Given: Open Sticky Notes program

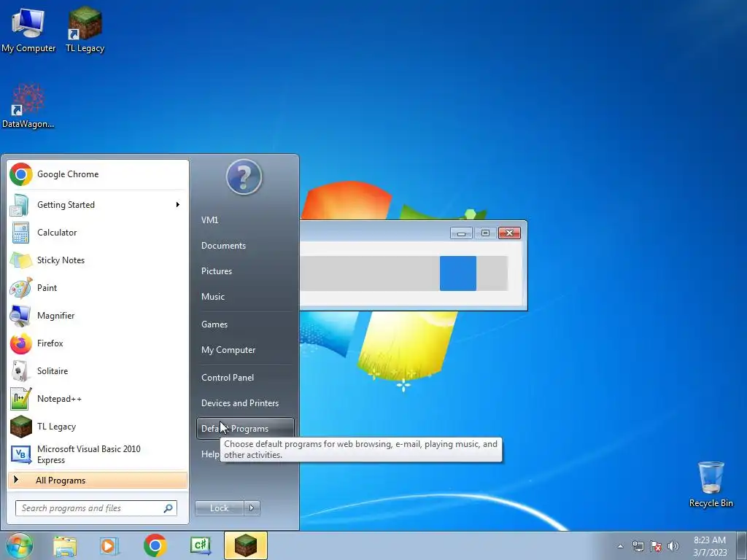Looking at the screenshot, I should [x=98, y=260].
